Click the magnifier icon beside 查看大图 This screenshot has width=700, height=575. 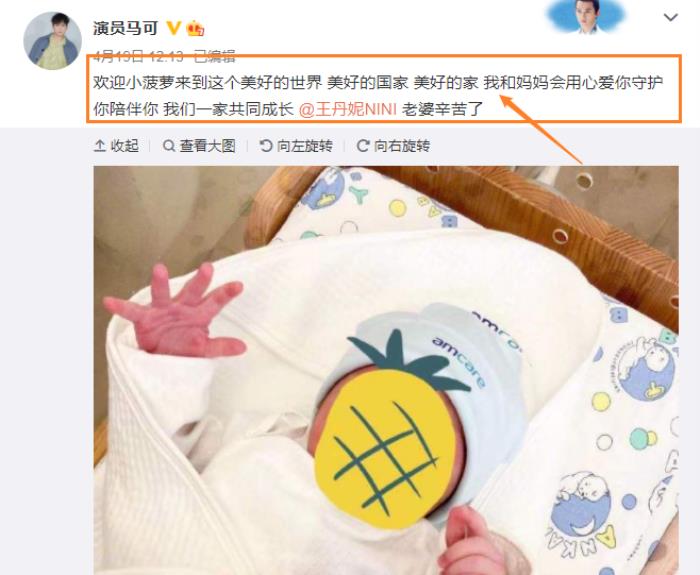coord(169,146)
